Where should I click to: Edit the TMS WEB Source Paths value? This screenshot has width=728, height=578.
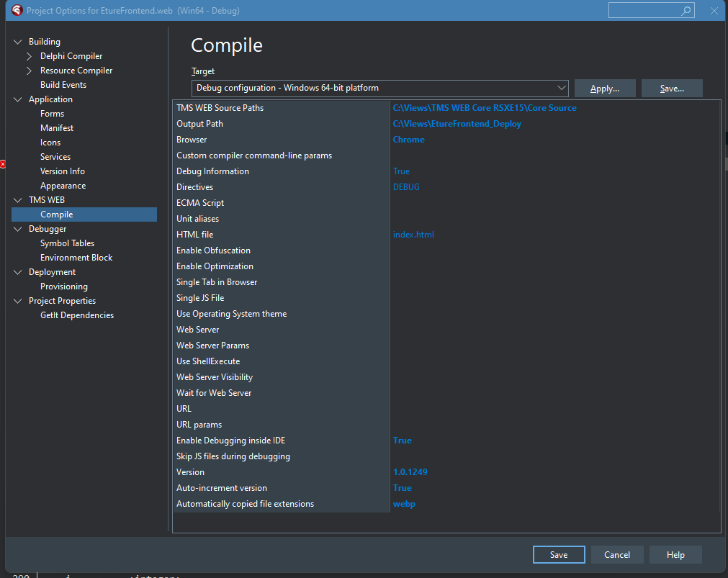[485, 108]
